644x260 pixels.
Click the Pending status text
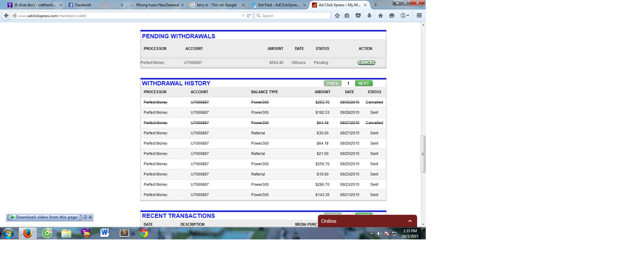(321, 63)
